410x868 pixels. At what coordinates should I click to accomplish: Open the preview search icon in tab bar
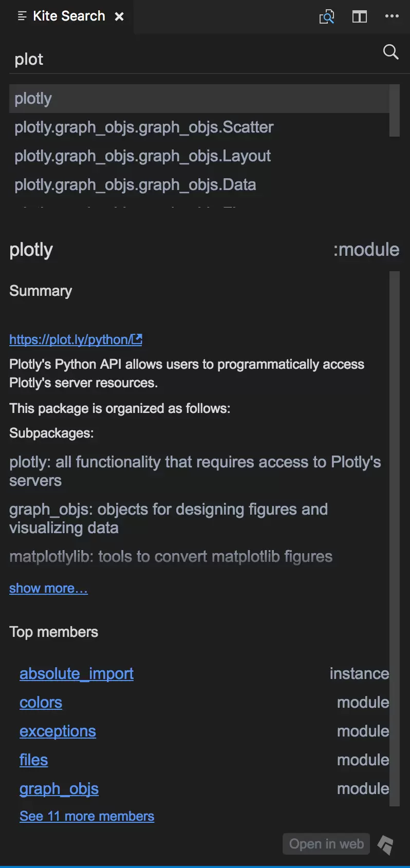tap(327, 17)
